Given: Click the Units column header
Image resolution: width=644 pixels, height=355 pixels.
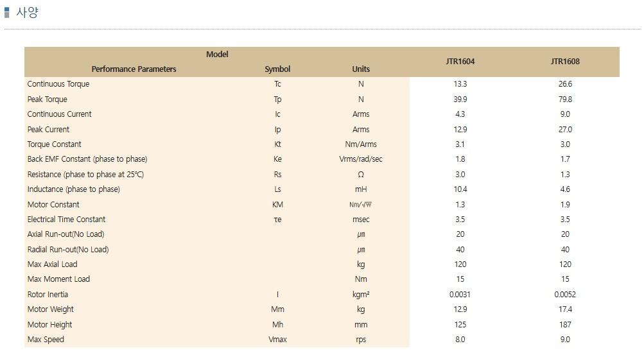Looking at the screenshot, I should [x=361, y=69].
